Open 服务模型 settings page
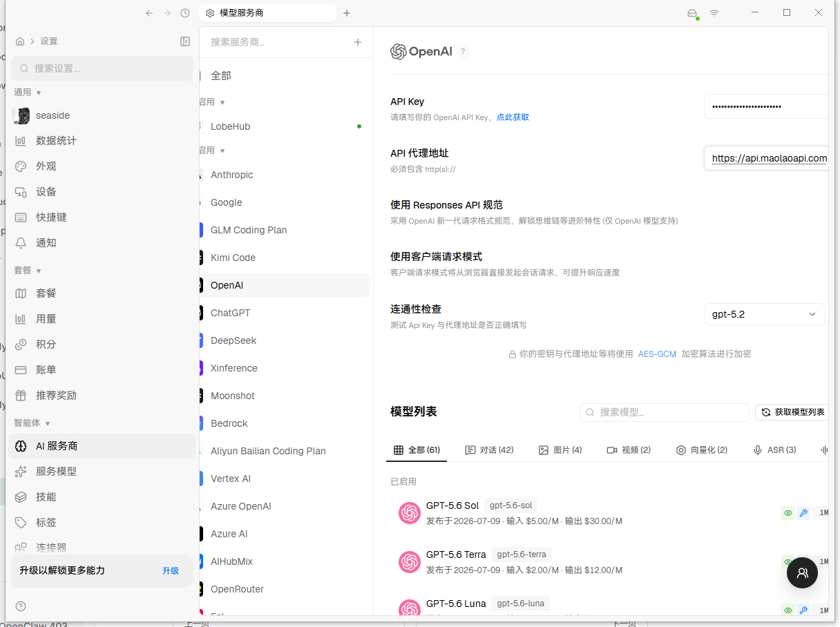The image size is (840, 627). tap(102, 472)
